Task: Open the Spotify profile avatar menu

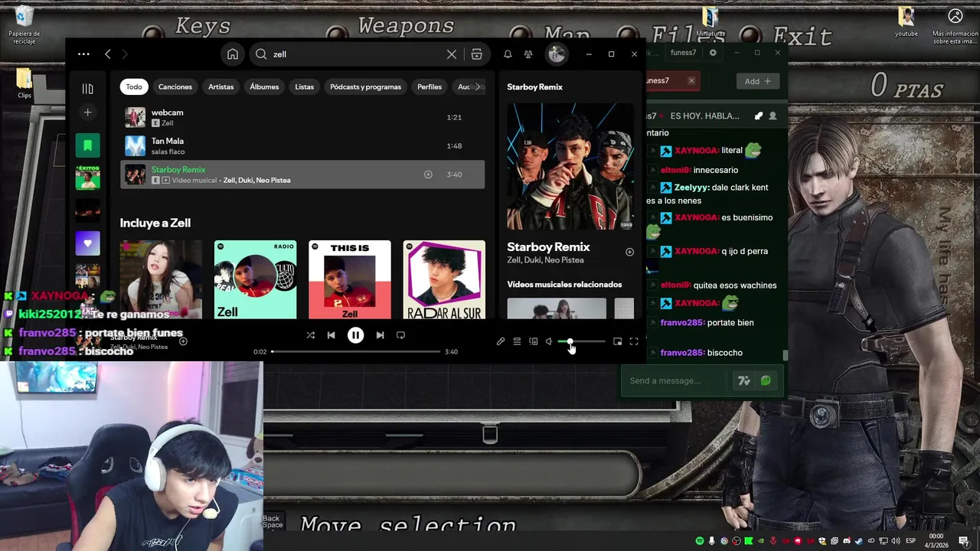Action: click(x=557, y=54)
